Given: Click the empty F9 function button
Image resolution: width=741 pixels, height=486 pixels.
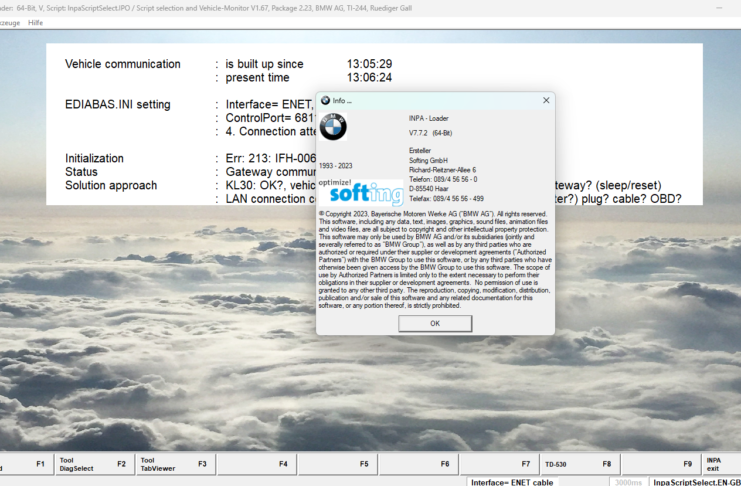Looking at the screenshot, I should click(x=661, y=464).
